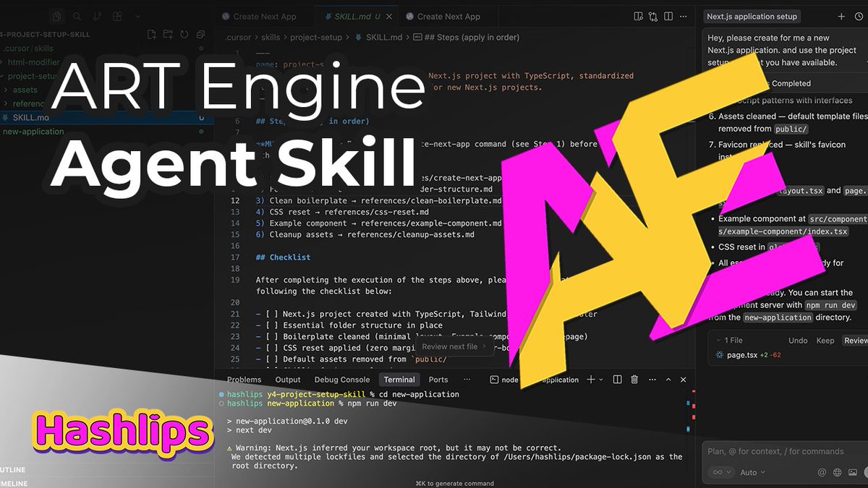
Task: Select the new-application folder row
Action: point(106,132)
